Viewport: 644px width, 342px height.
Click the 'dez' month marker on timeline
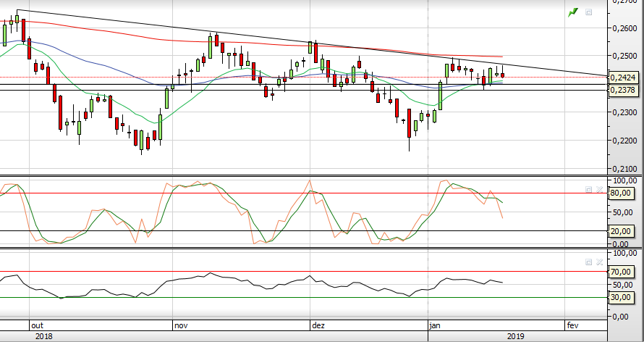[317, 326]
